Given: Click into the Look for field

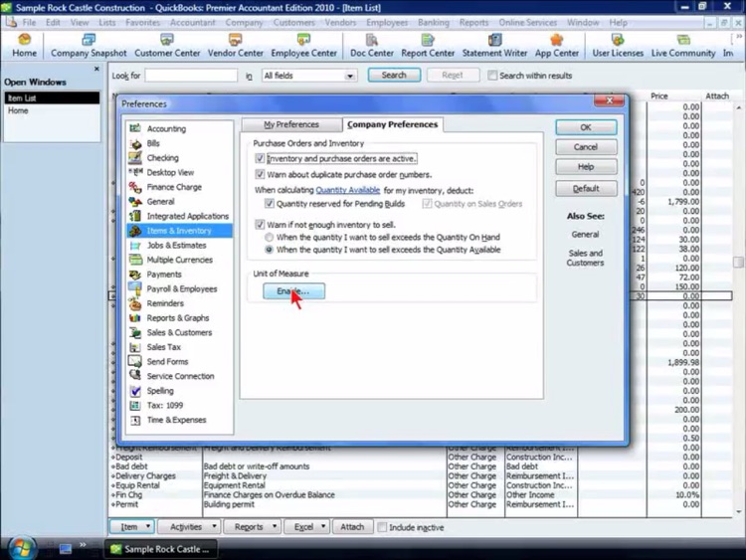Looking at the screenshot, I should 191,76.
